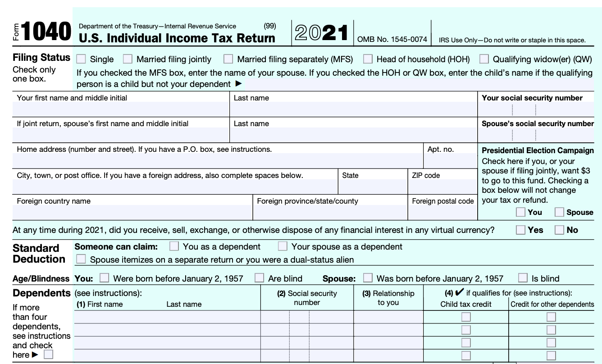Select Married filing separately (MFS)
Screen dimensions: 602x364
(x=228, y=59)
